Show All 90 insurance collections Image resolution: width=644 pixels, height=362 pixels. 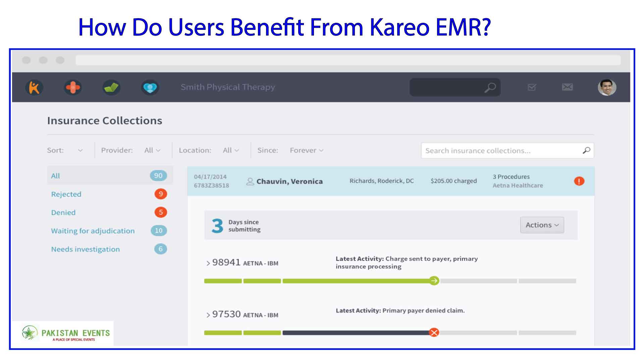pos(55,175)
